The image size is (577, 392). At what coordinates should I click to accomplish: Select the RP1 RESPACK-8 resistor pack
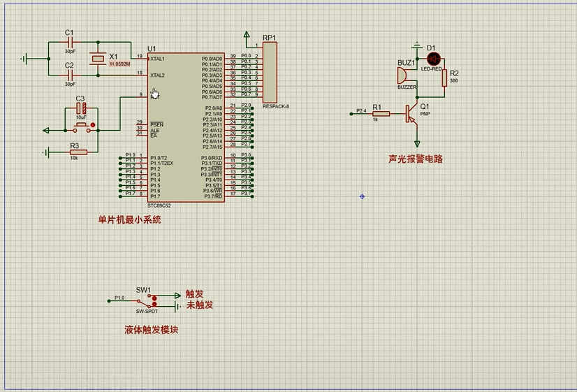(x=270, y=72)
